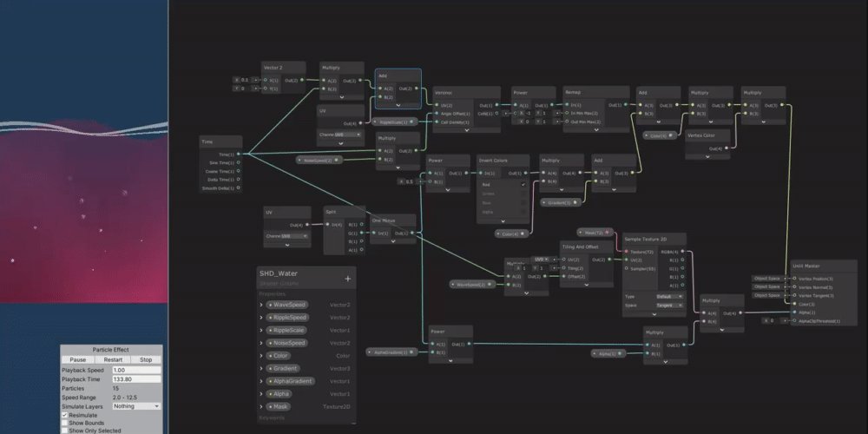Image resolution: width=868 pixels, height=434 pixels.
Task: Click the Alpha(1) input port on Unlit Master
Action: click(792, 312)
